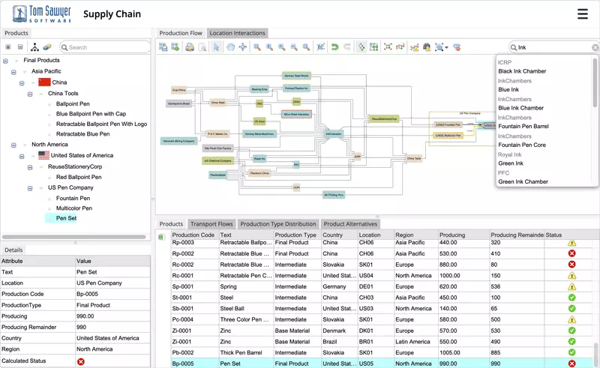600x368 pixels.
Task: Click the grayed redo arrow
Action: click(x=347, y=47)
